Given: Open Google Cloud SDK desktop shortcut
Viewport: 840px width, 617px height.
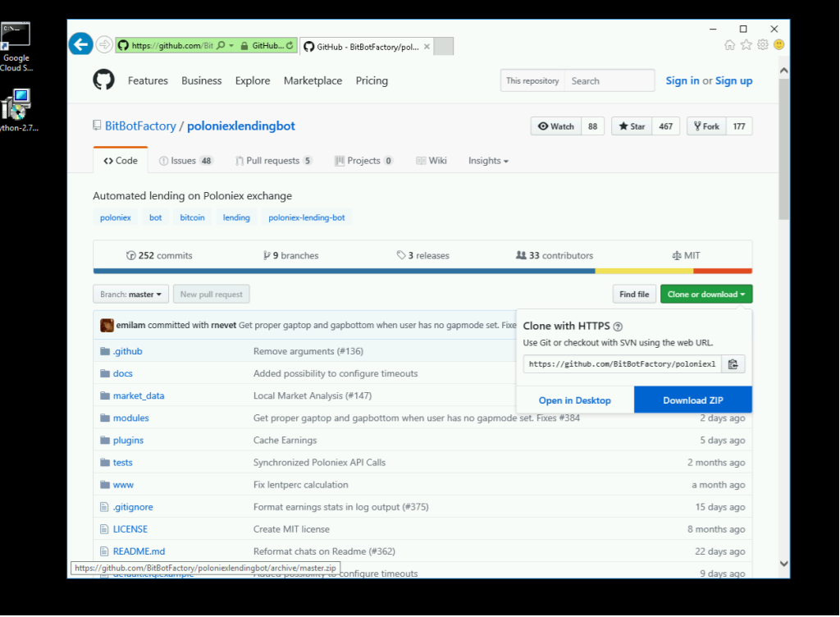Looking at the screenshot, I should click(16, 47).
